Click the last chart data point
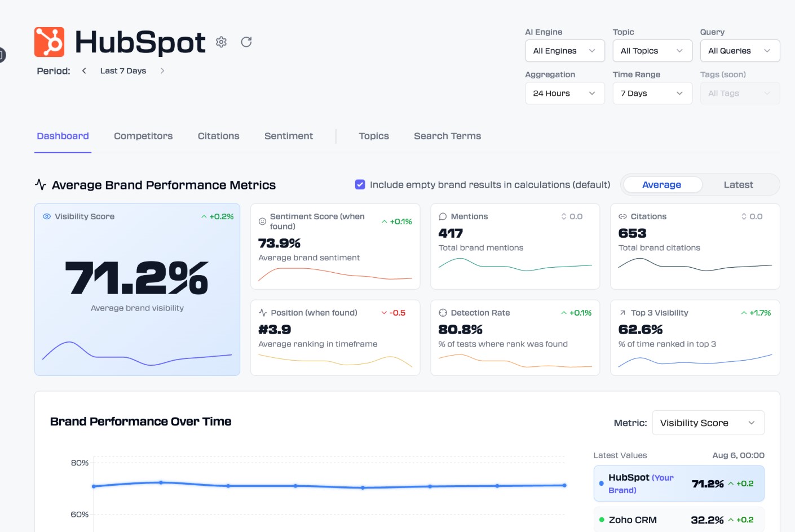The width and height of the screenshot is (795, 532). (x=564, y=485)
